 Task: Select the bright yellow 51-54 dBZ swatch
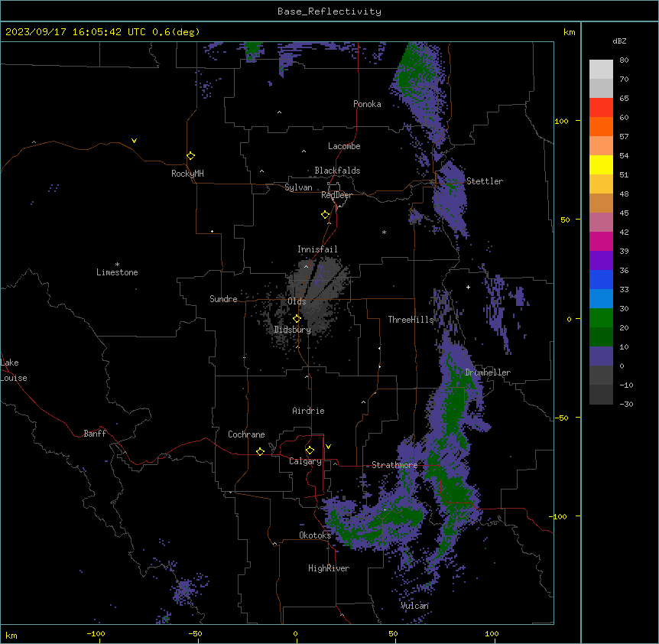tap(601, 164)
